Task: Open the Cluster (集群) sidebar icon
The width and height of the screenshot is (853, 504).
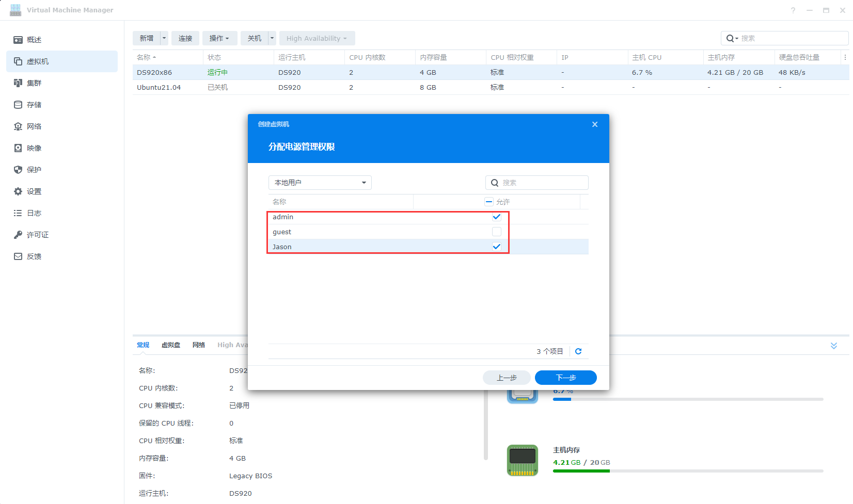Action: (x=18, y=83)
